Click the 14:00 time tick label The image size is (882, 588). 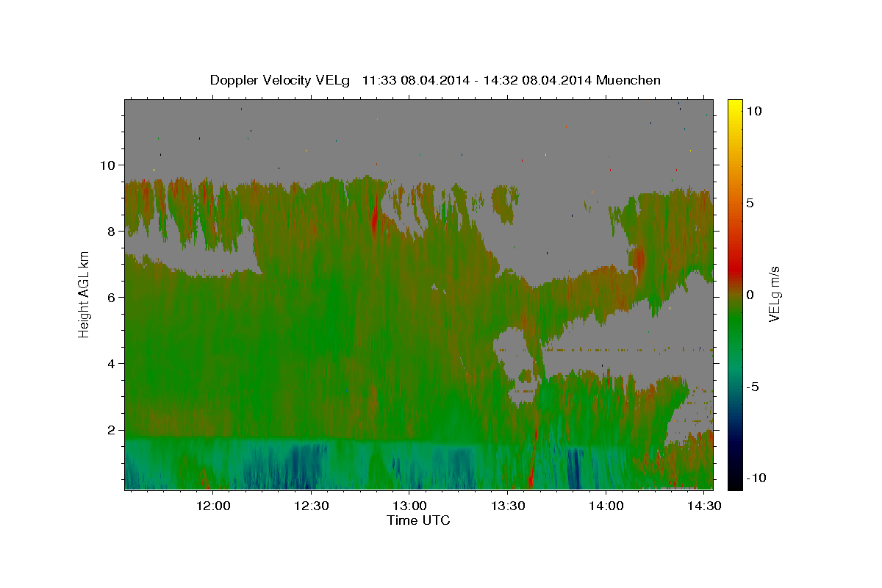click(x=606, y=506)
